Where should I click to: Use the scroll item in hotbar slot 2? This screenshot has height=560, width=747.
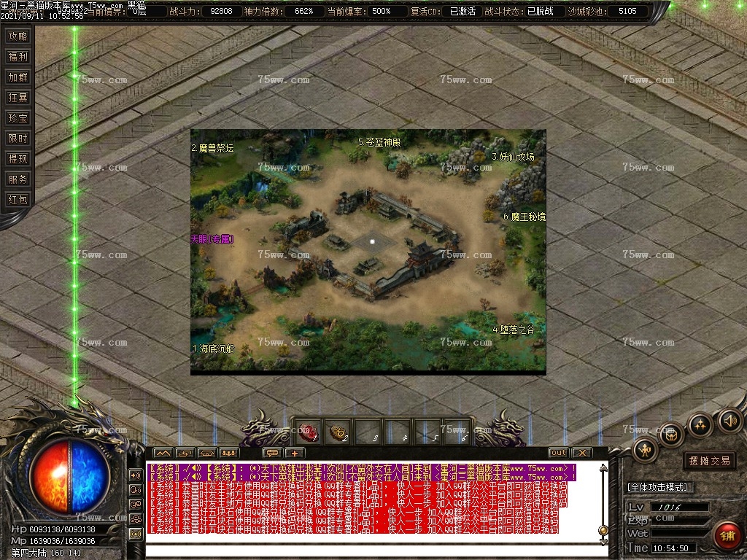coord(338,432)
